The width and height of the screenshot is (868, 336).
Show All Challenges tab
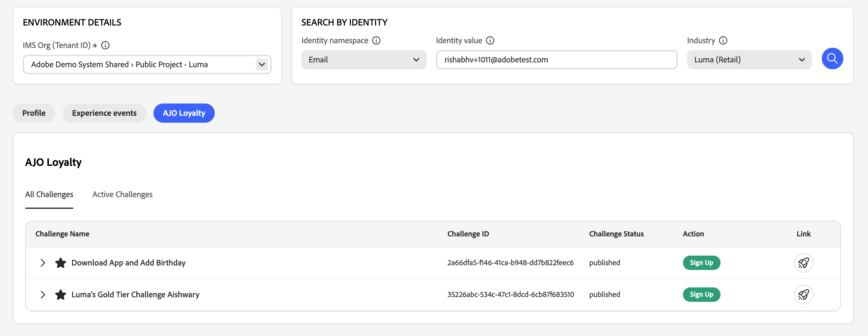(x=49, y=195)
